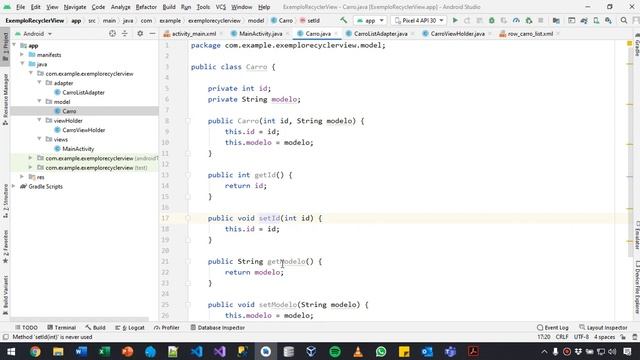Image resolution: width=640 pixels, height=360 pixels.
Task: Toggle the Favorites side panel
Action: tap(5, 247)
